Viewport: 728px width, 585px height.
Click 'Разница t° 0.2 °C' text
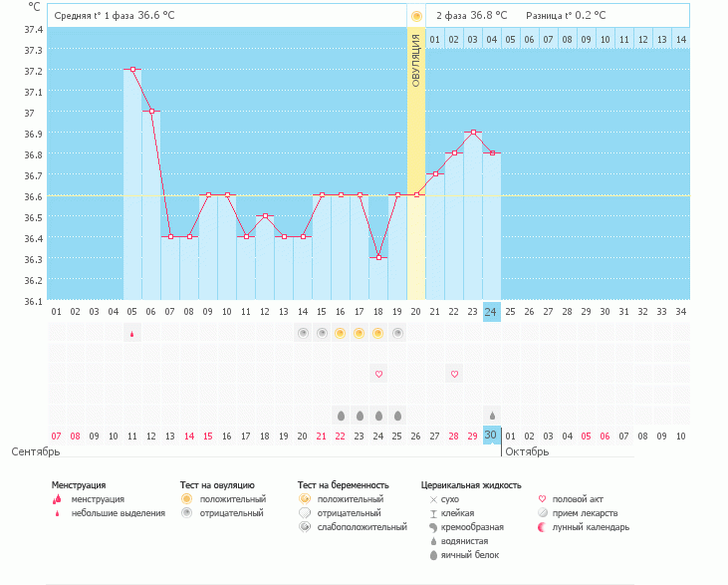coord(566,15)
